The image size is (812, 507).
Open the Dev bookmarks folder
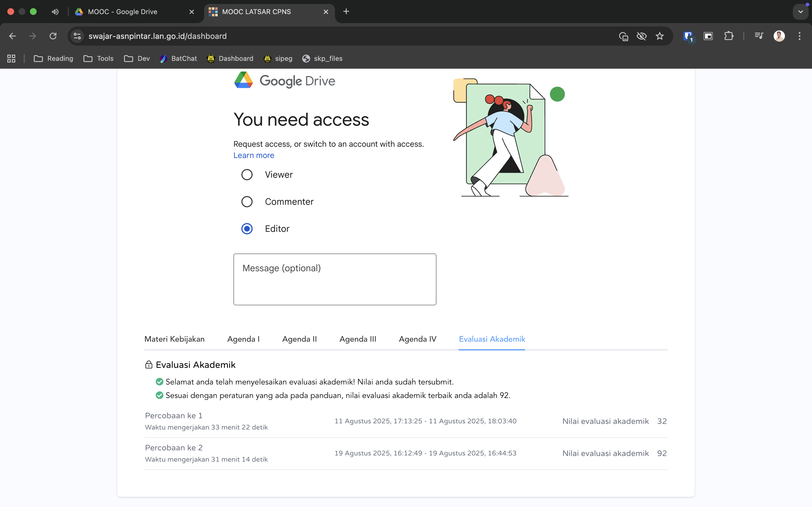(137, 58)
